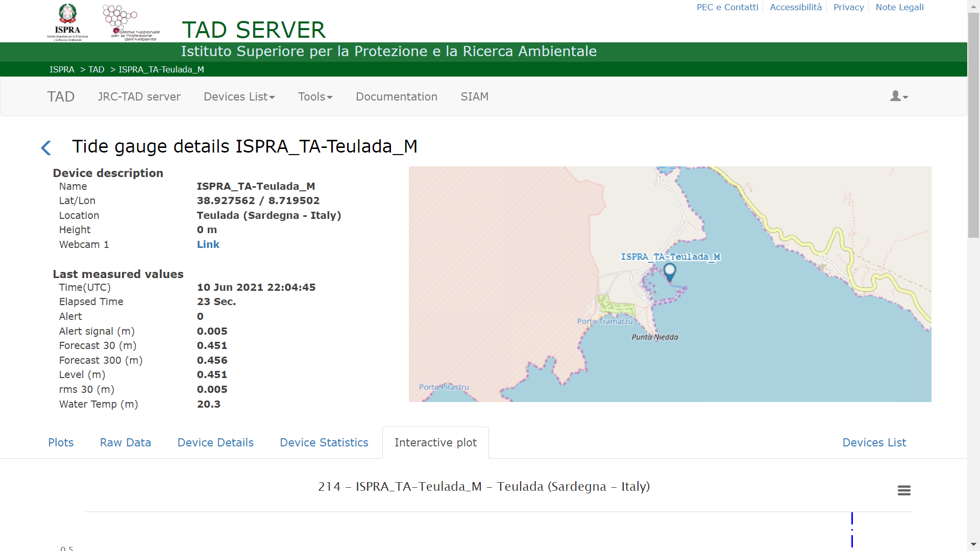Switch to the Raw Data tab
This screenshot has height=551, width=980.
click(x=126, y=442)
